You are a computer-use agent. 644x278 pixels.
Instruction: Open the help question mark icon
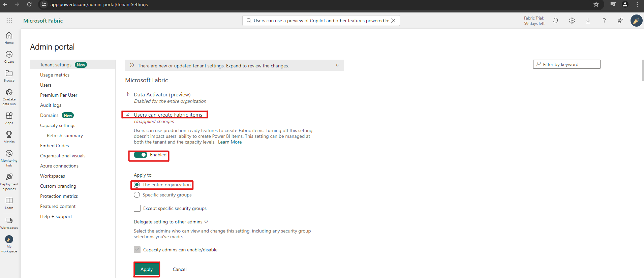click(604, 21)
